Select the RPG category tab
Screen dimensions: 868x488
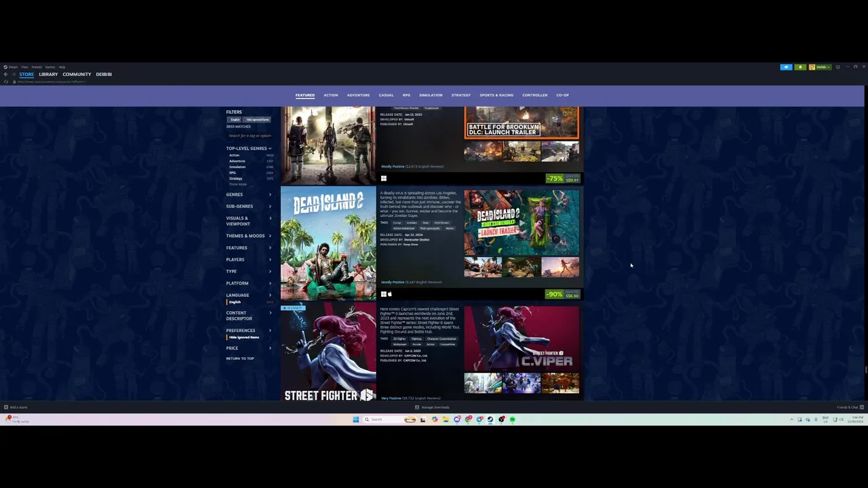[x=406, y=96]
